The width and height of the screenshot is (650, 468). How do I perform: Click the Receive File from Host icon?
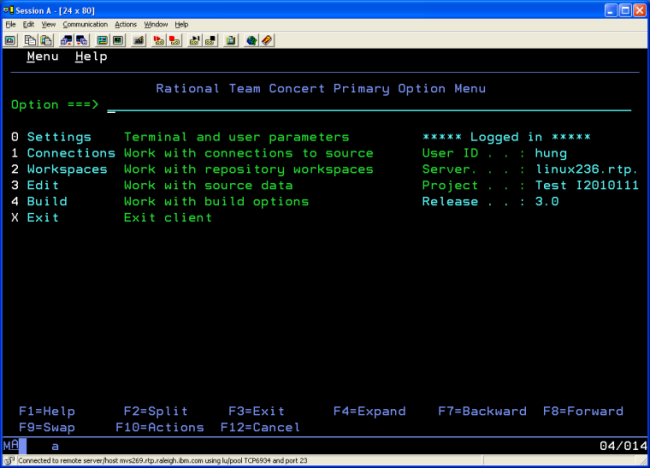point(82,40)
